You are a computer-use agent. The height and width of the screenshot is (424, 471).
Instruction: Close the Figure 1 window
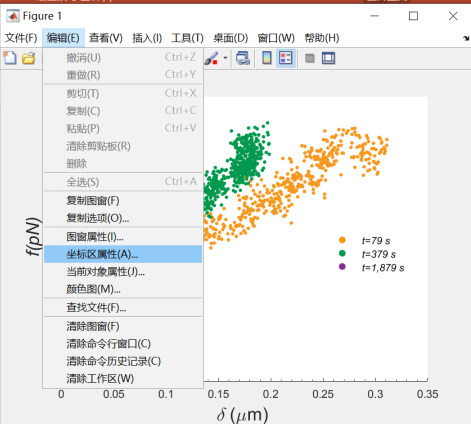(453, 16)
